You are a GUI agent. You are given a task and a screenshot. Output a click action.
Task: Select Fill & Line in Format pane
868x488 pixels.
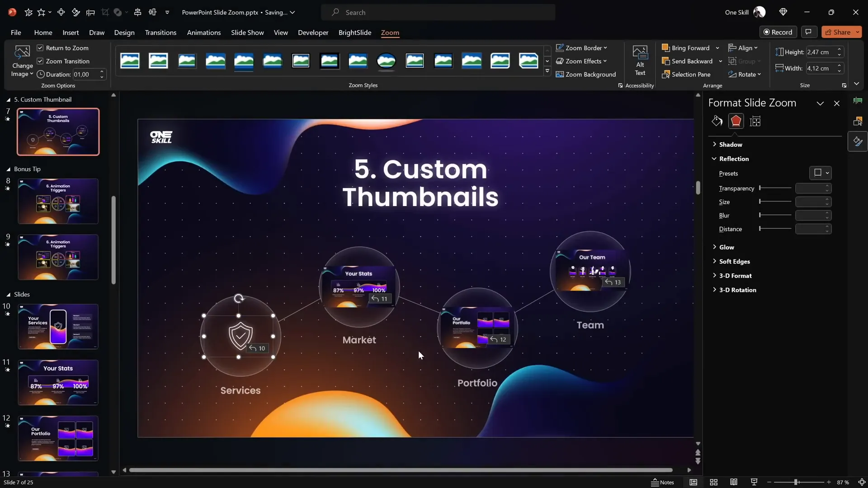pos(717,121)
